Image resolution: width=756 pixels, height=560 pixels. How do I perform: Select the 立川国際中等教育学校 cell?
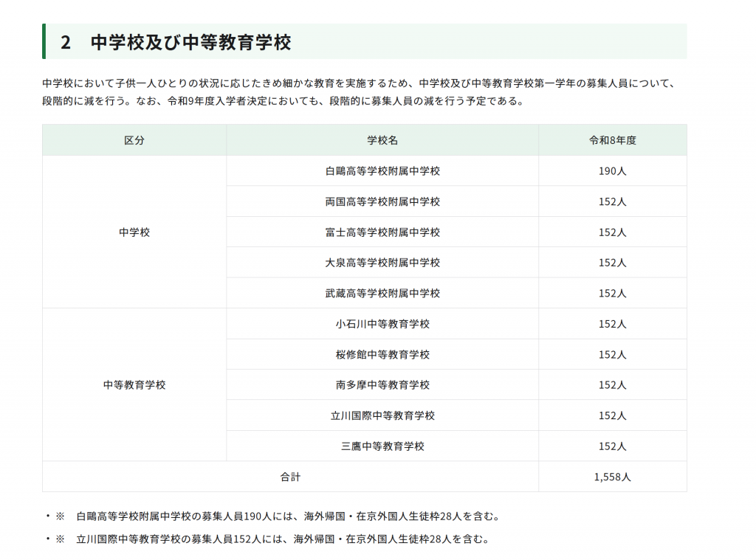pos(384,415)
